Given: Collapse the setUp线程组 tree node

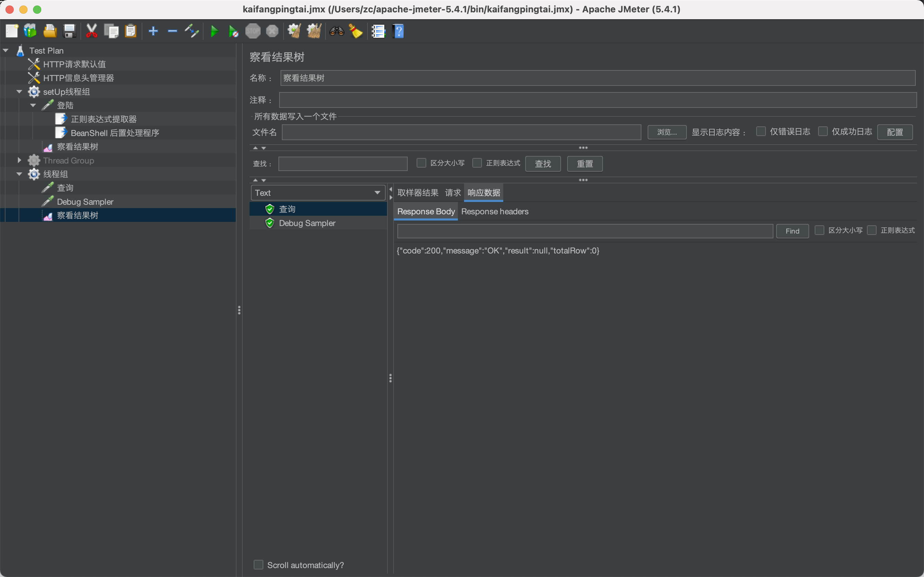Looking at the screenshot, I should pos(19,92).
